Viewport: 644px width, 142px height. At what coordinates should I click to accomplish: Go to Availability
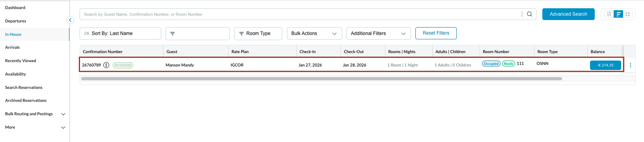tap(15, 74)
